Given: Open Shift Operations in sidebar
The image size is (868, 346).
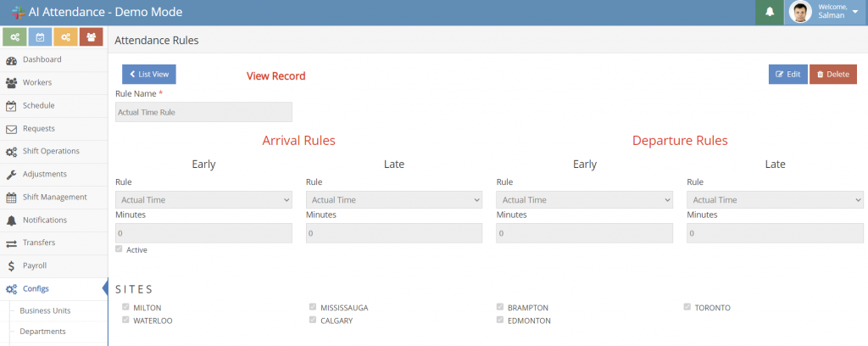Looking at the screenshot, I should [x=51, y=151].
